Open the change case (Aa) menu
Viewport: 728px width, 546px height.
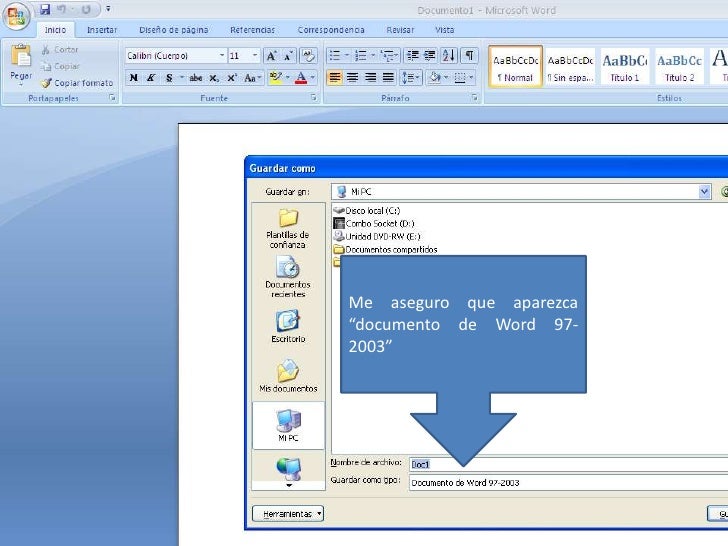click(x=252, y=78)
